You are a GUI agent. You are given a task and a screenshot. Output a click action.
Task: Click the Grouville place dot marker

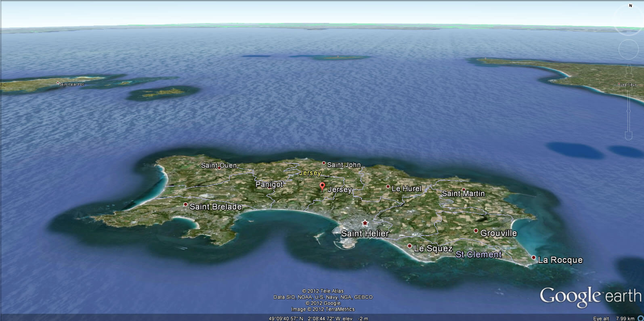[x=476, y=231]
